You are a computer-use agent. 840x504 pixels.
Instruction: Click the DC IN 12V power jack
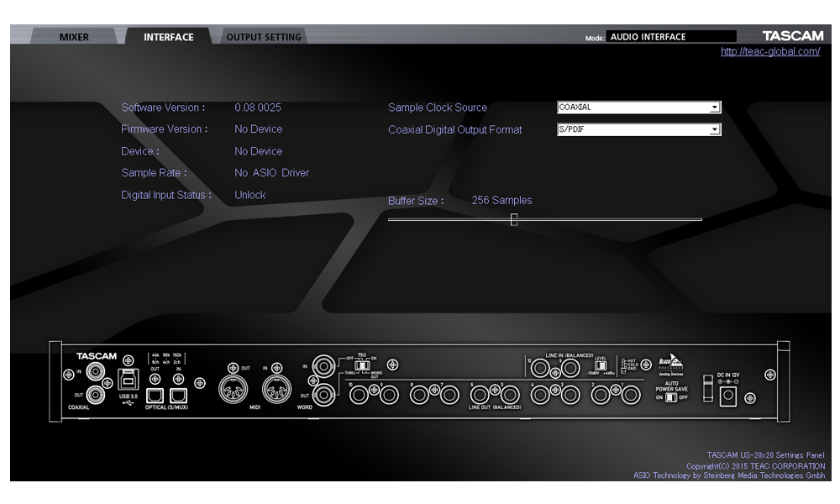click(728, 396)
